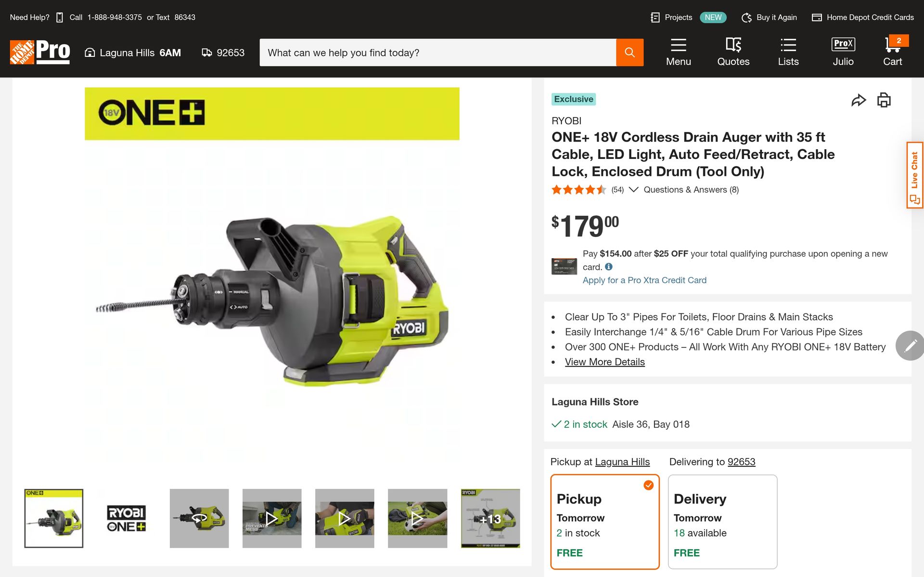Open the Cart icon
Screen dimensions: 924x577
coord(892,52)
